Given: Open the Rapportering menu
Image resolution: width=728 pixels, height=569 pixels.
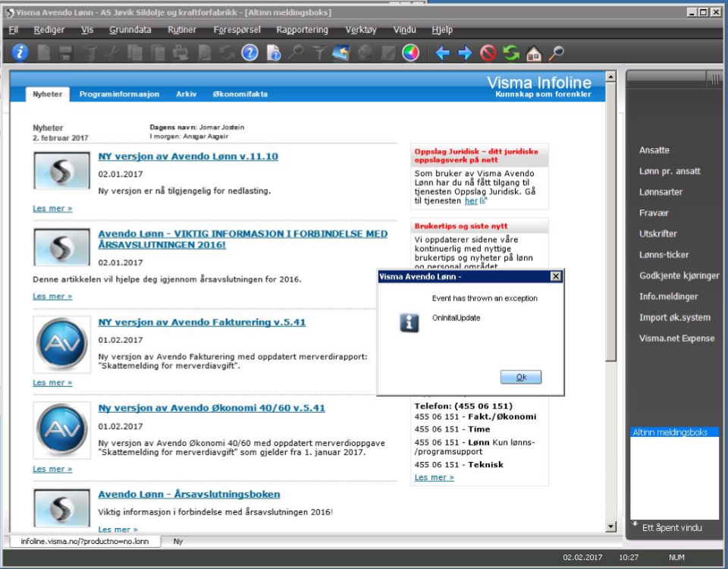Looking at the screenshot, I should (302, 30).
